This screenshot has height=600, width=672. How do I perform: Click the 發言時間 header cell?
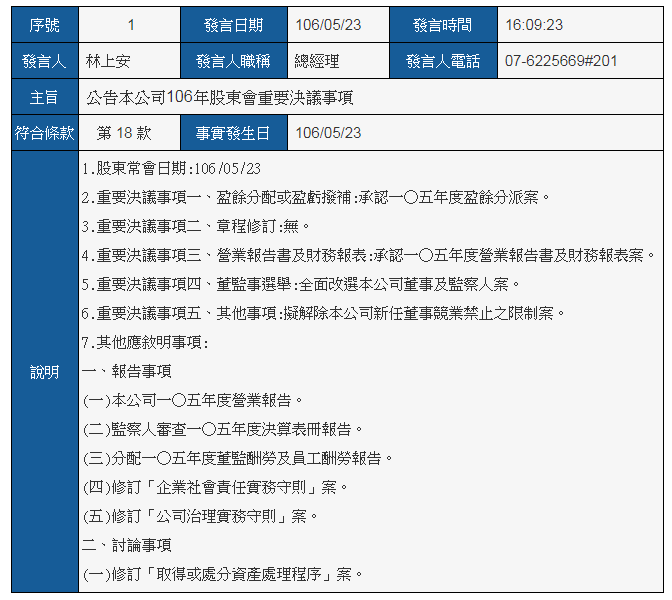(x=442, y=25)
